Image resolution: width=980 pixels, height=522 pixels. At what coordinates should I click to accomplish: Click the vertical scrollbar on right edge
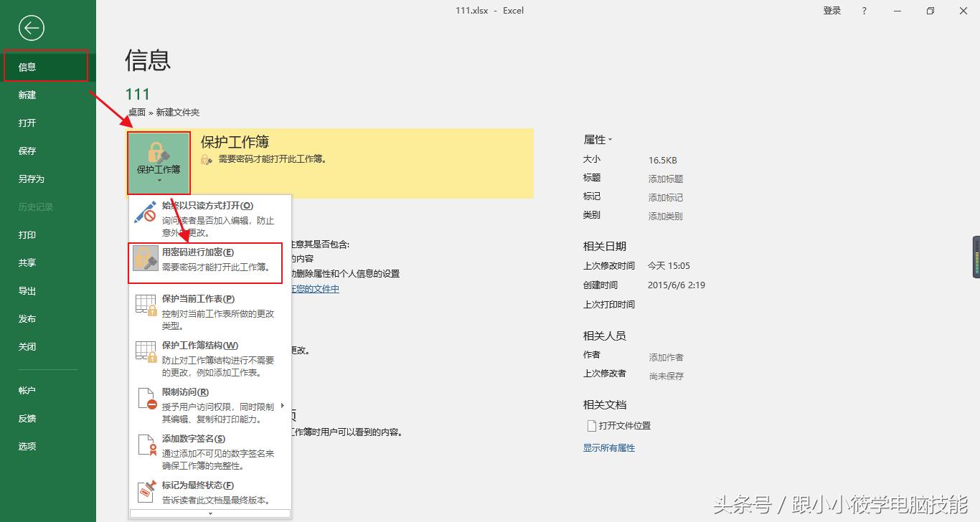976,257
